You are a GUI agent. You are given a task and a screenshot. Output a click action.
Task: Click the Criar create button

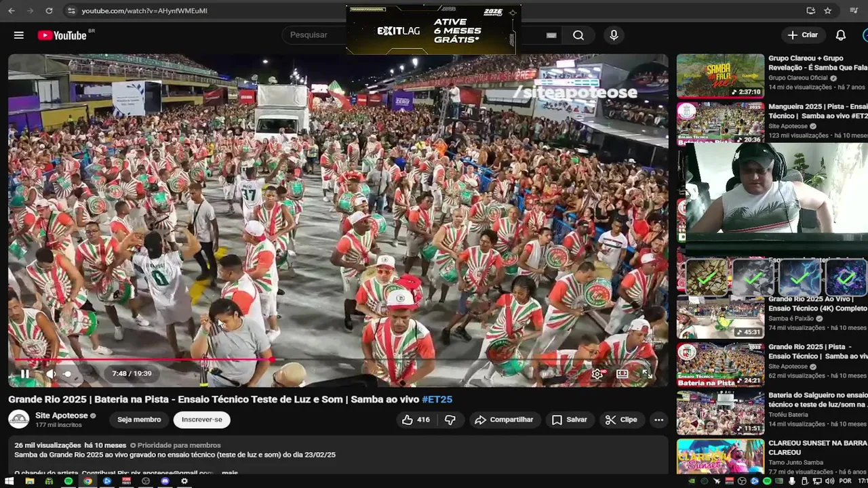click(803, 35)
